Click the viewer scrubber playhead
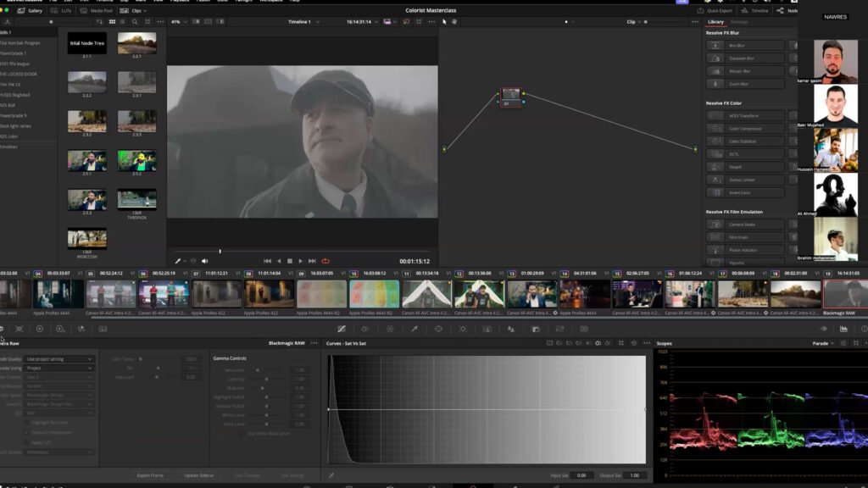Image resolution: width=868 pixels, height=488 pixels. 220,251
